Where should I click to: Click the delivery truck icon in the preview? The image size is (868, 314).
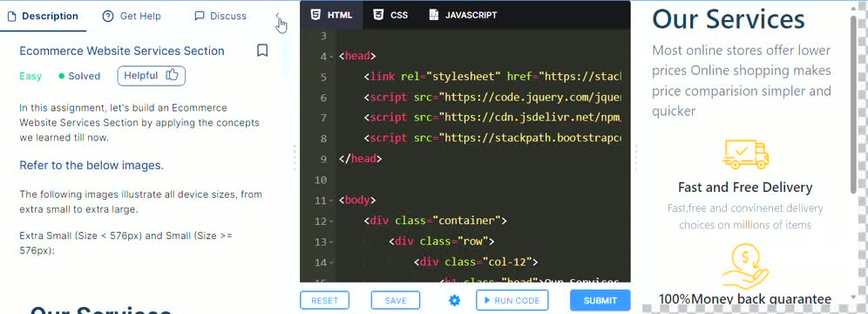pos(745,154)
